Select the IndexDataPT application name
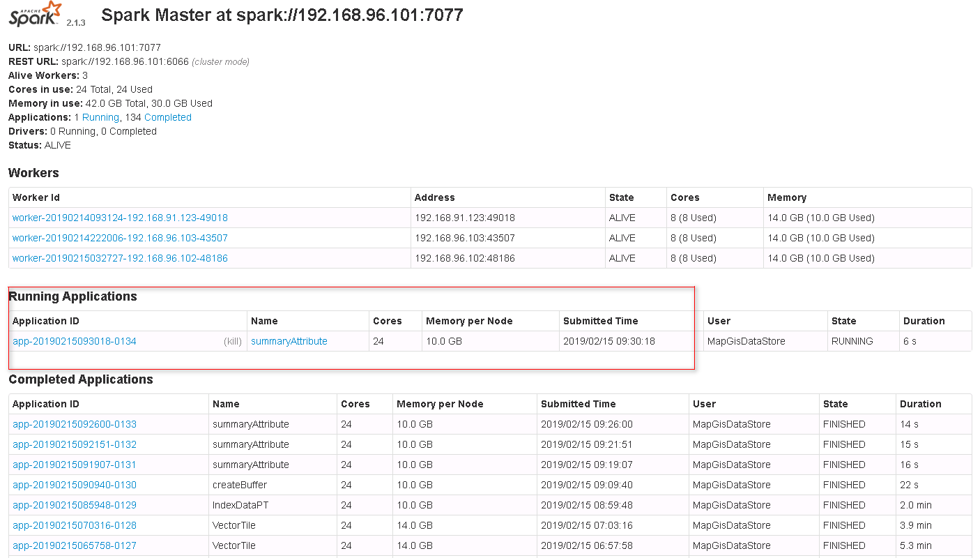The height and width of the screenshot is (558, 980). click(x=241, y=505)
